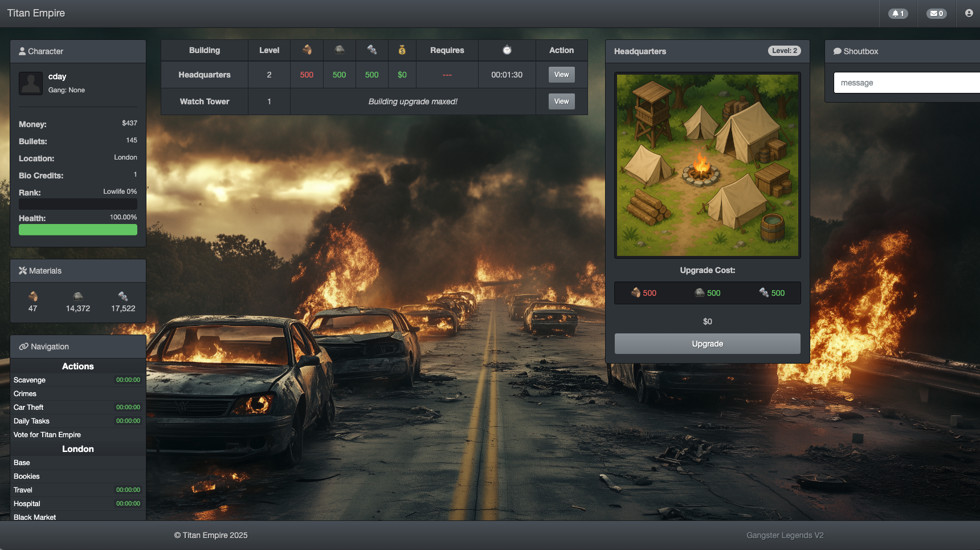
Task: Click the stopwatch column header icon
Action: (x=507, y=50)
